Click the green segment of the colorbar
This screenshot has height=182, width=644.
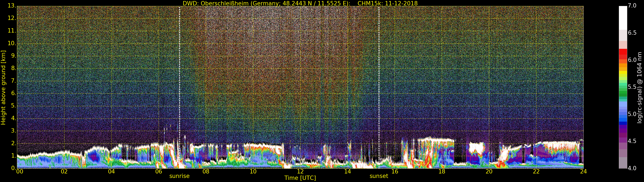coord(623,92)
